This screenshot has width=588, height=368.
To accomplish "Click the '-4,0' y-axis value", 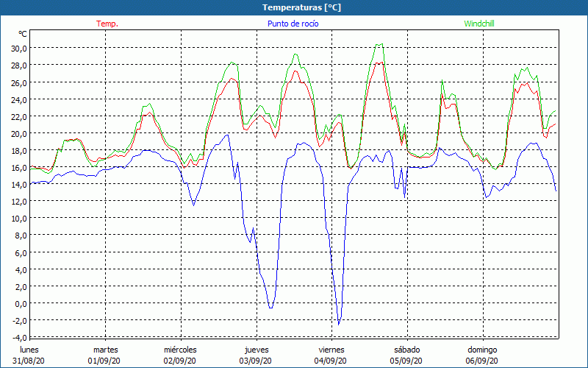I will (x=20, y=337).
